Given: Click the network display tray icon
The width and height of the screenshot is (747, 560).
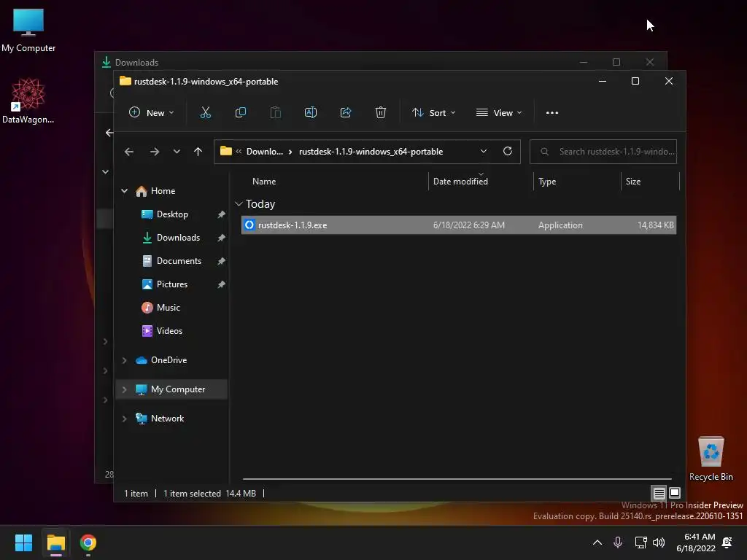Looking at the screenshot, I should click(640, 542).
